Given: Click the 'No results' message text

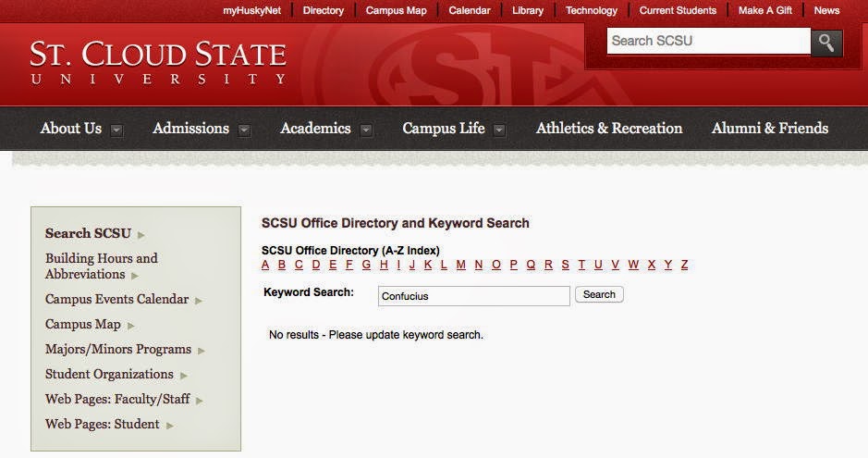Looking at the screenshot, I should click(x=376, y=335).
